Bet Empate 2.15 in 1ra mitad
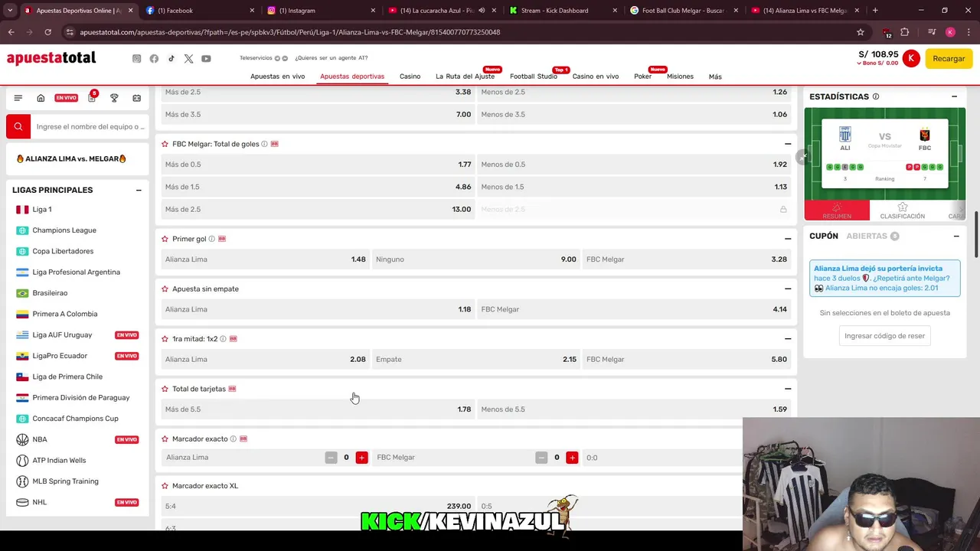This screenshot has height=551, width=980. (476, 359)
